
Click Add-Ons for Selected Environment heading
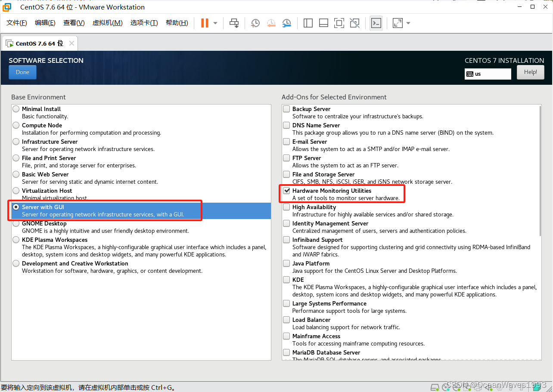click(334, 97)
